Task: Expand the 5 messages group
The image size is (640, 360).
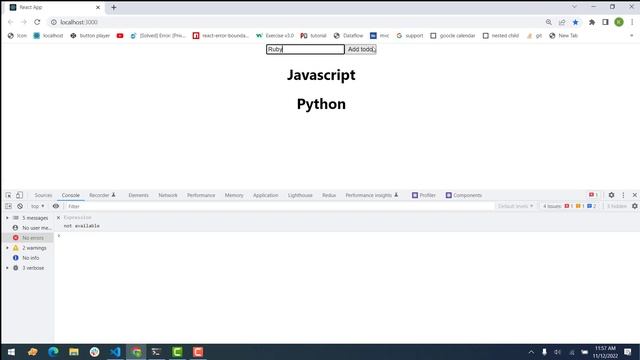Action: tap(7, 218)
